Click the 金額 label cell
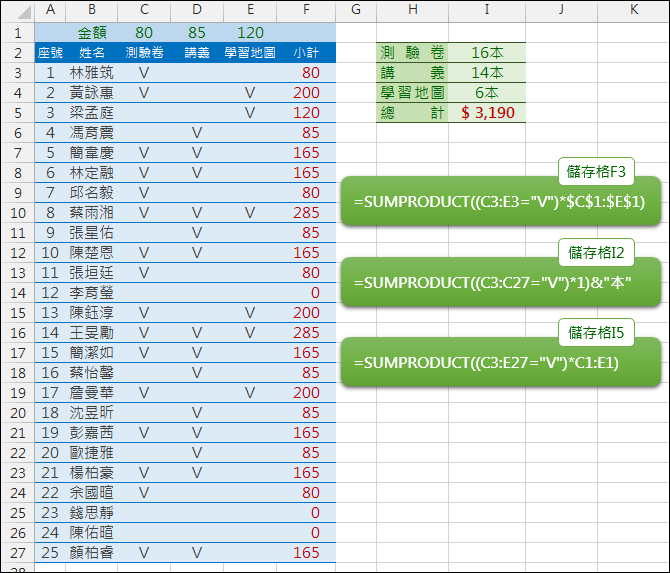 [92, 33]
